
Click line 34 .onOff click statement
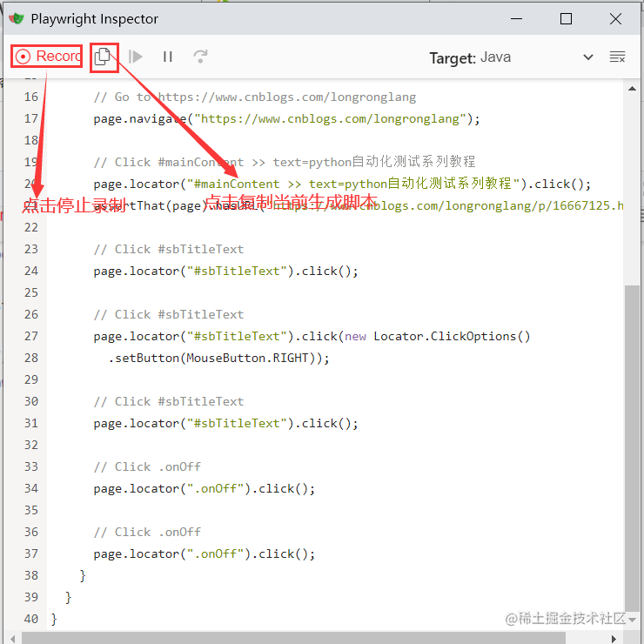coord(205,488)
